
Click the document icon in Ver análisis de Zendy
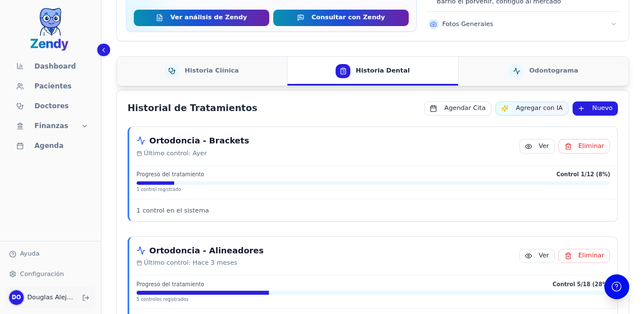coord(159,18)
